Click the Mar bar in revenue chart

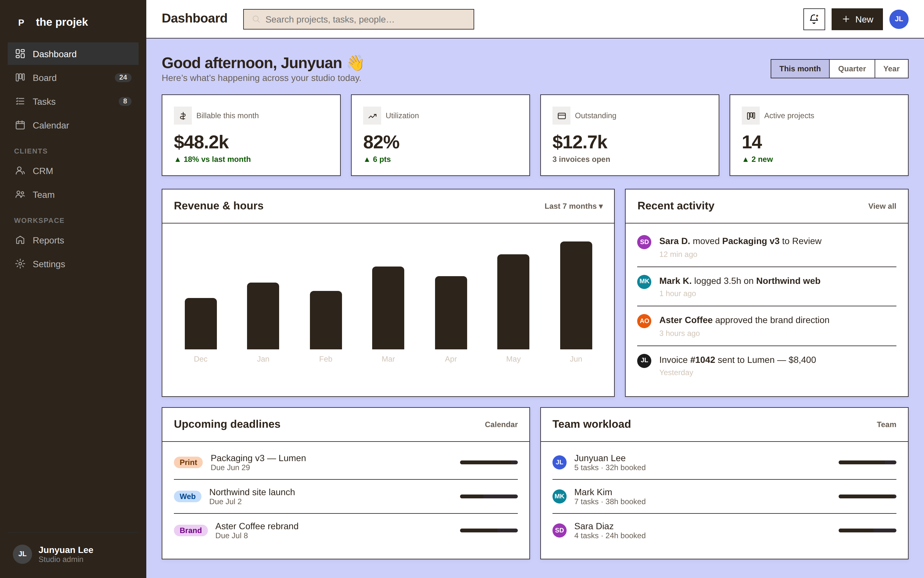tap(388, 308)
